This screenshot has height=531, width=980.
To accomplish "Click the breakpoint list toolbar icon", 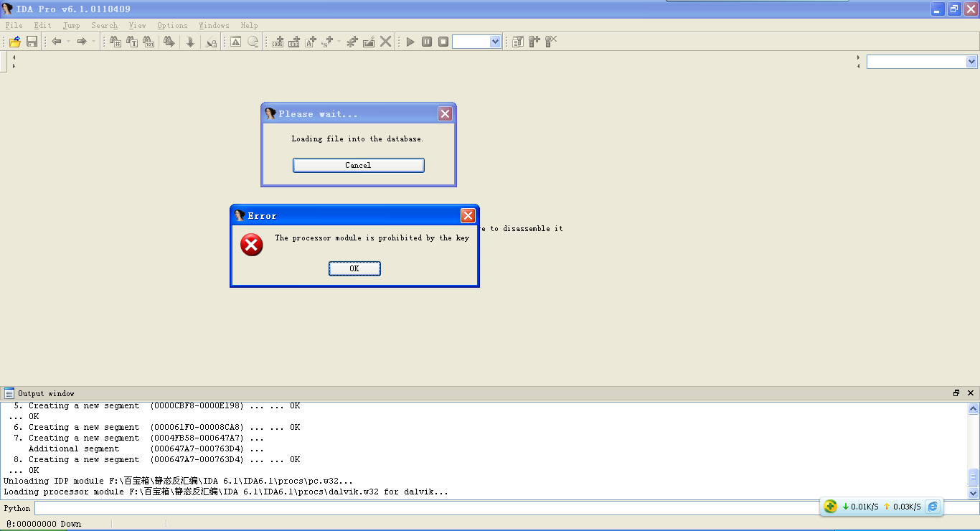I will (518, 42).
